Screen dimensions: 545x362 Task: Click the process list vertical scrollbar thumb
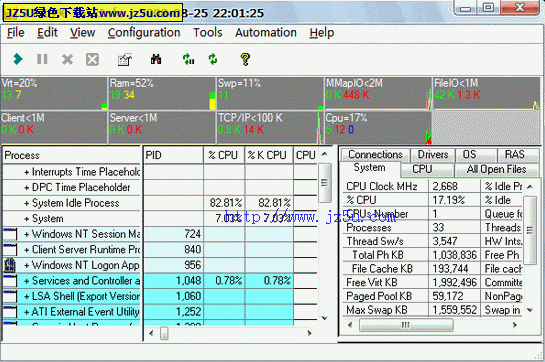tap(325, 183)
